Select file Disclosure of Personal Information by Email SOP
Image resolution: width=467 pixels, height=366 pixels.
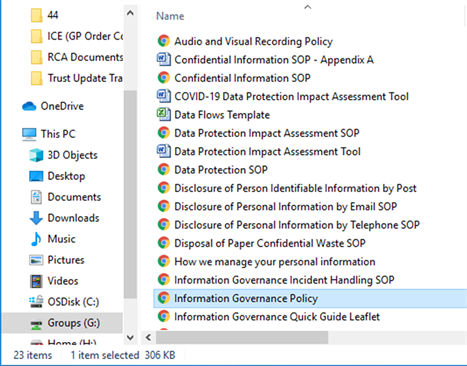[x=285, y=206]
